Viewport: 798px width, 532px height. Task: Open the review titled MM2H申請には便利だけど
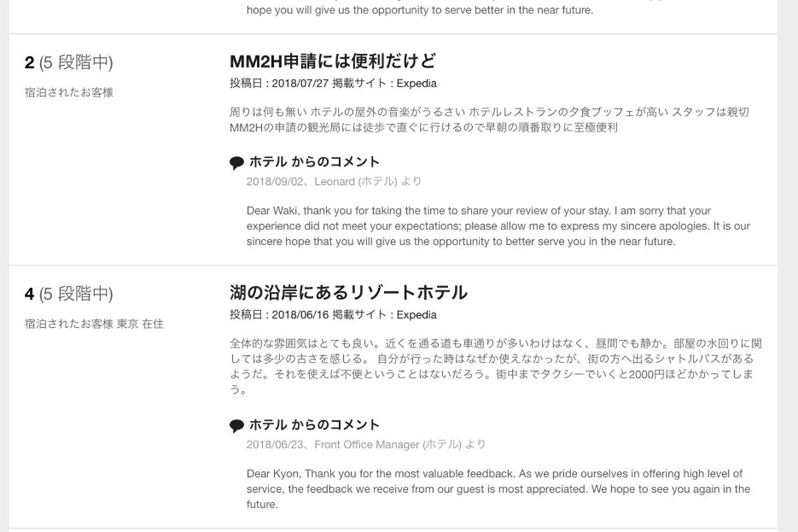[333, 61]
